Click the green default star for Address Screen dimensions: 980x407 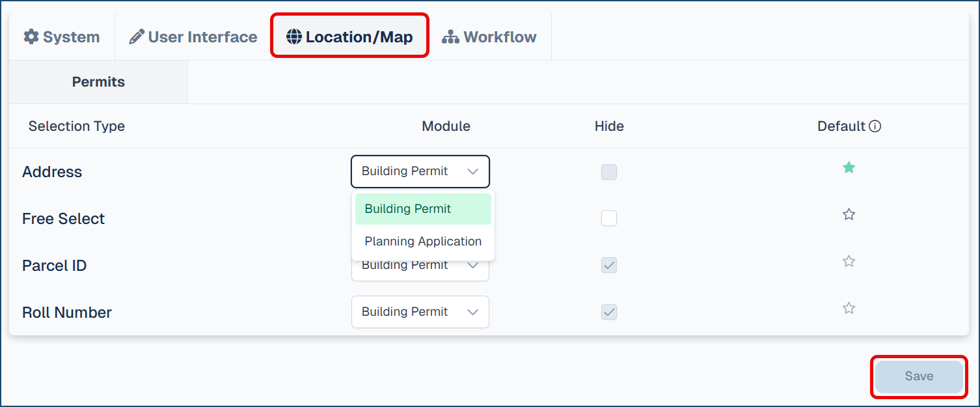(x=849, y=168)
